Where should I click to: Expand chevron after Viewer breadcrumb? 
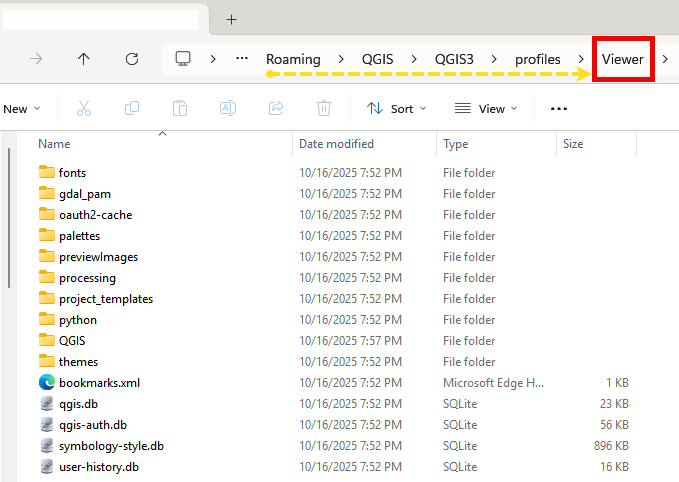[665, 58]
